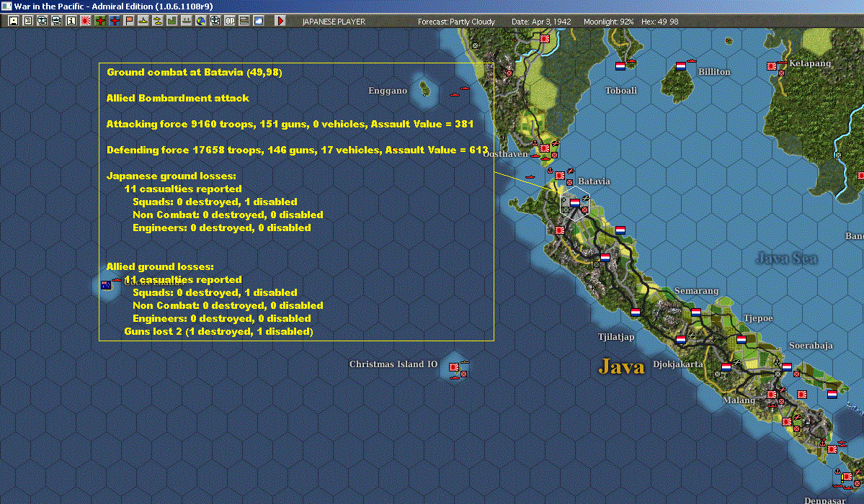Viewport: 864px width, 504px height.
Task: Click the floppy disk save icon
Action: 13,21
